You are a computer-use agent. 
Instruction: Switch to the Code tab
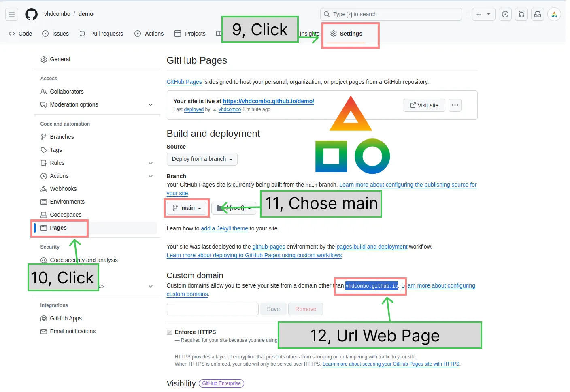pyautogui.click(x=20, y=34)
